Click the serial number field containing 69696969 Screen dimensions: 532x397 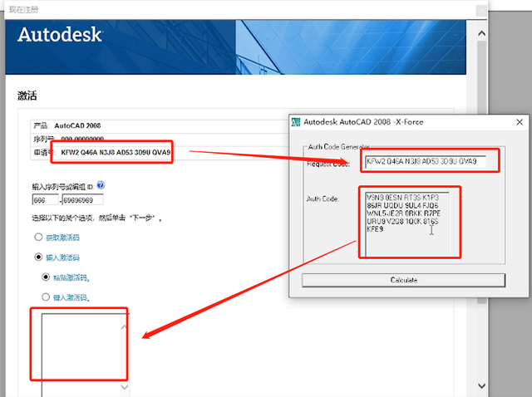[x=83, y=200]
